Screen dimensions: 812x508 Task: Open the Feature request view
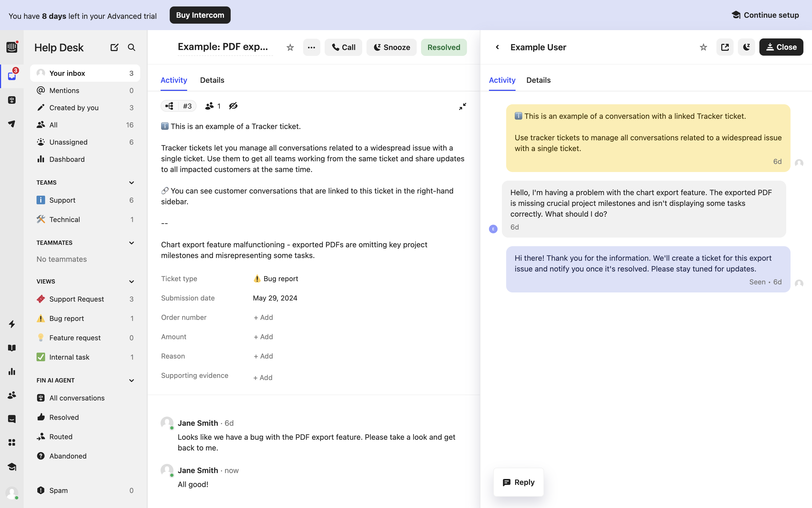[85, 338]
